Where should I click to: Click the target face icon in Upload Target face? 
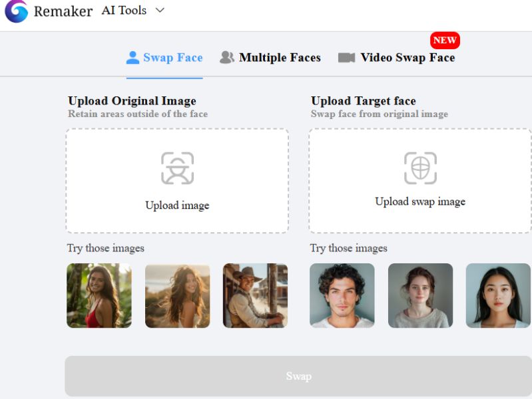click(x=420, y=168)
